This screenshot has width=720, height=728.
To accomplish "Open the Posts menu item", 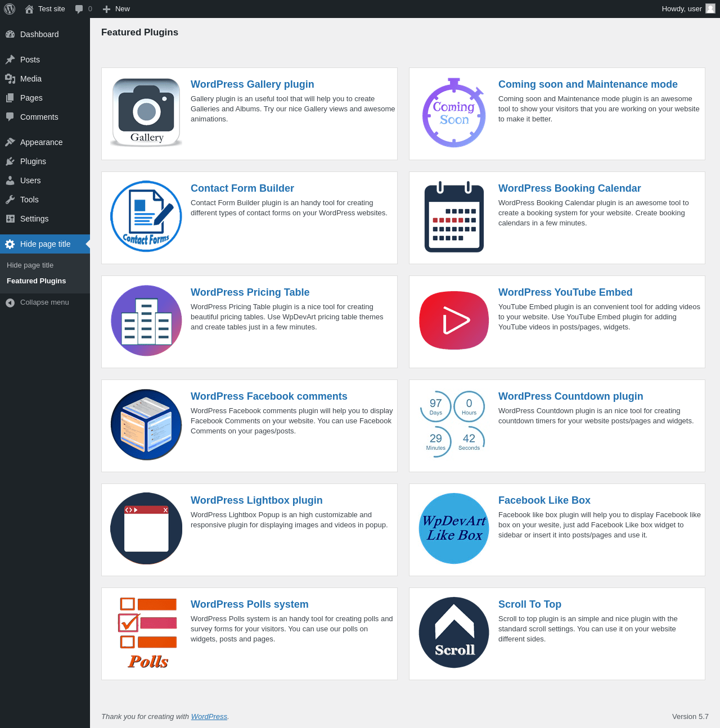I will point(45,60).
